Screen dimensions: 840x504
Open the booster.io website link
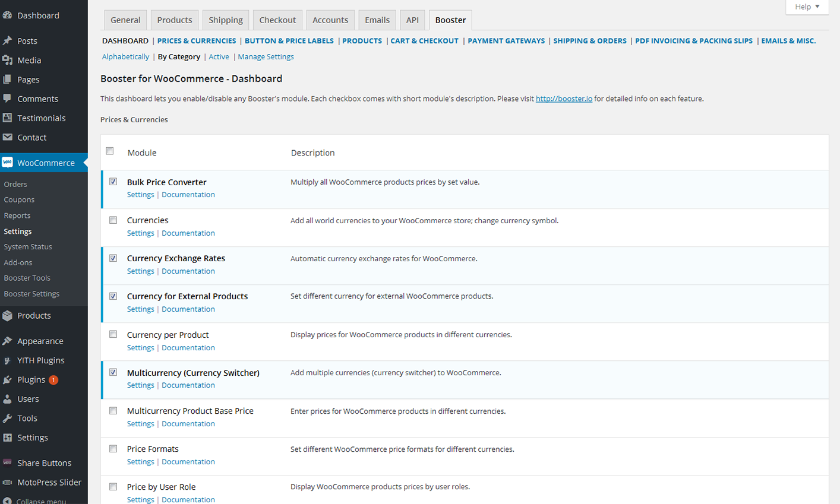(x=563, y=99)
